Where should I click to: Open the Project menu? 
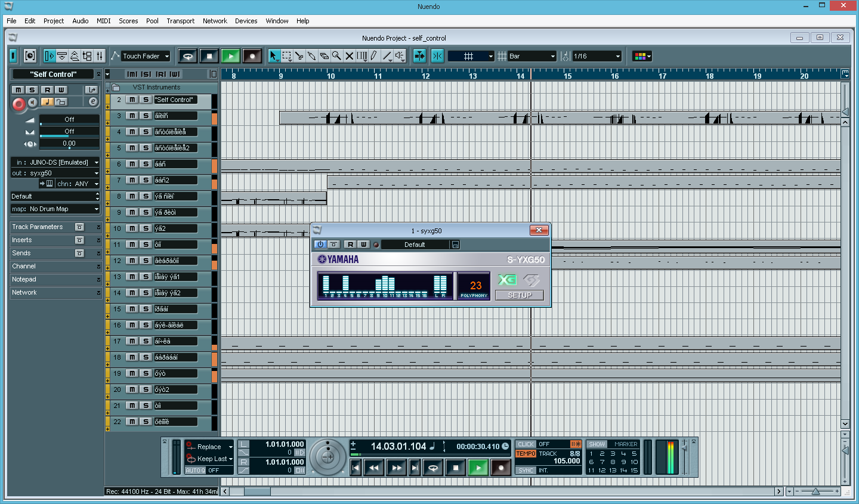(54, 21)
